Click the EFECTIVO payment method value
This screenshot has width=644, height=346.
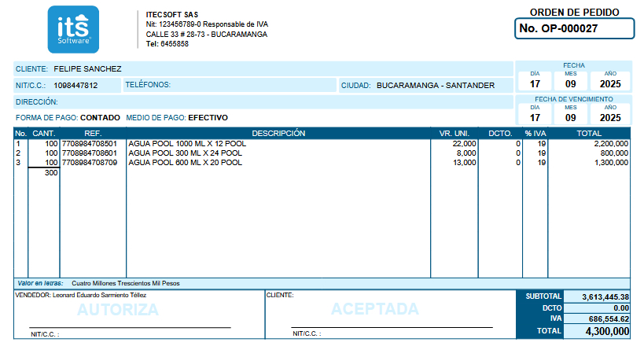pyautogui.click(x=208, y=117)
